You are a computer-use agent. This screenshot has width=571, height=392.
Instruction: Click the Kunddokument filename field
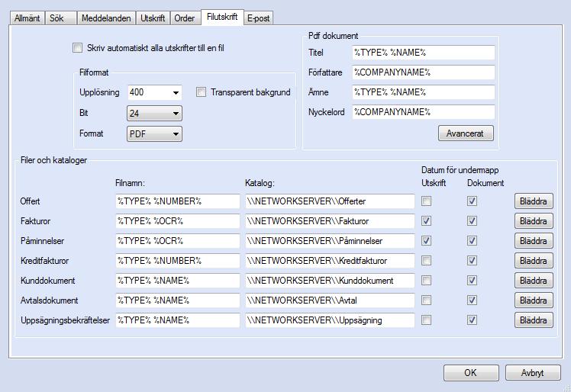coord(178,281)
